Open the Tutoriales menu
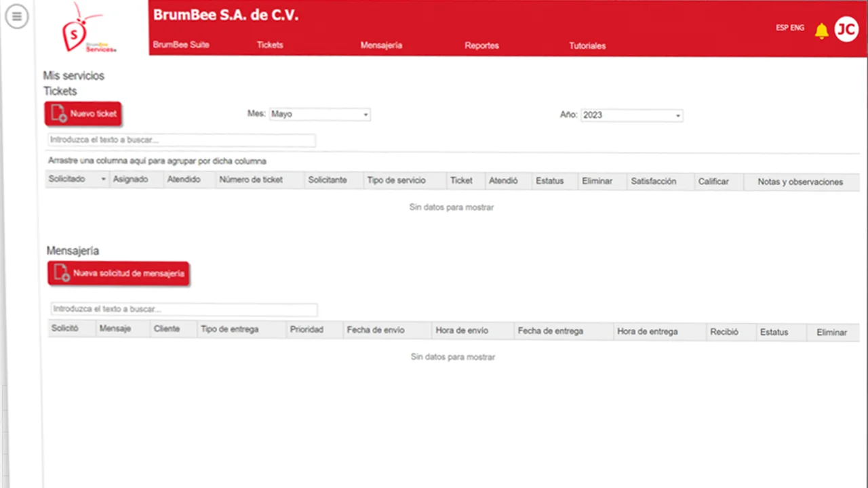This screenshot has width=868, height=488. [x=587, y=46]
